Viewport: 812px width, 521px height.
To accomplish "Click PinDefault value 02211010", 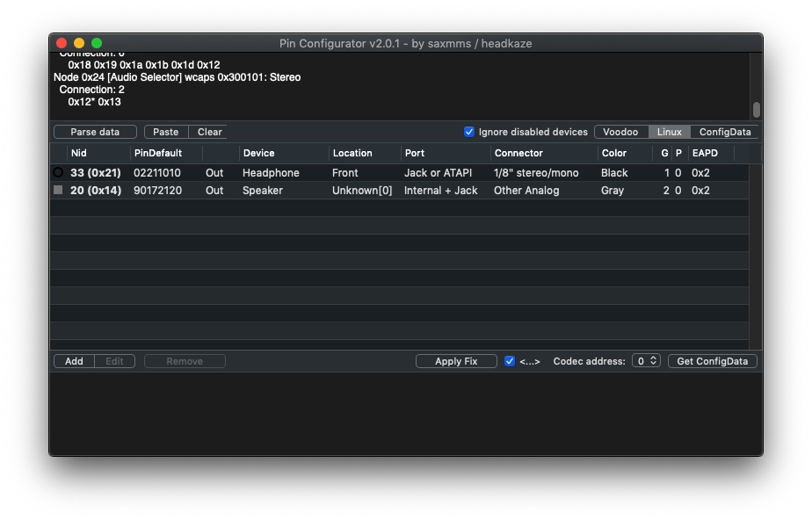I will pyautogui.click(x=157, y=173).
